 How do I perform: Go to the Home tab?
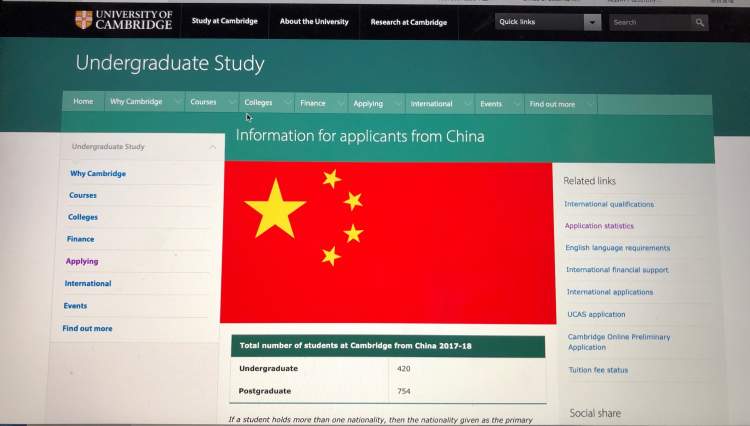tap(83, 101)
